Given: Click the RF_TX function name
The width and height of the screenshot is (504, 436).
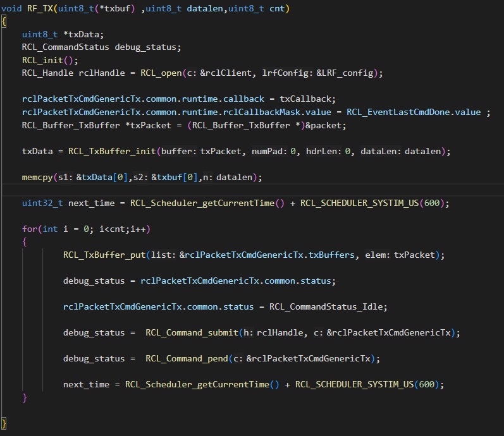Looking at the screenshot, I should pyautogui.click(x=40, y=8).
